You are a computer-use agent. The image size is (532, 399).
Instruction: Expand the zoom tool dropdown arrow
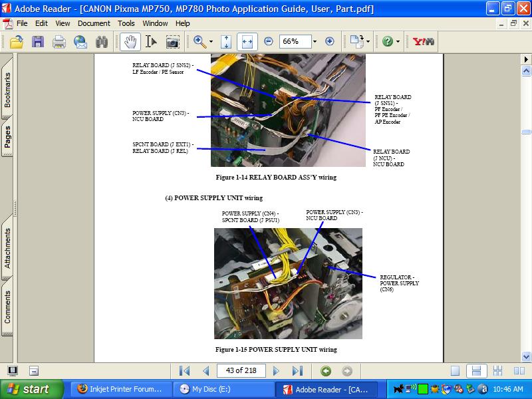pyautogui.click(x=211, y=42)
